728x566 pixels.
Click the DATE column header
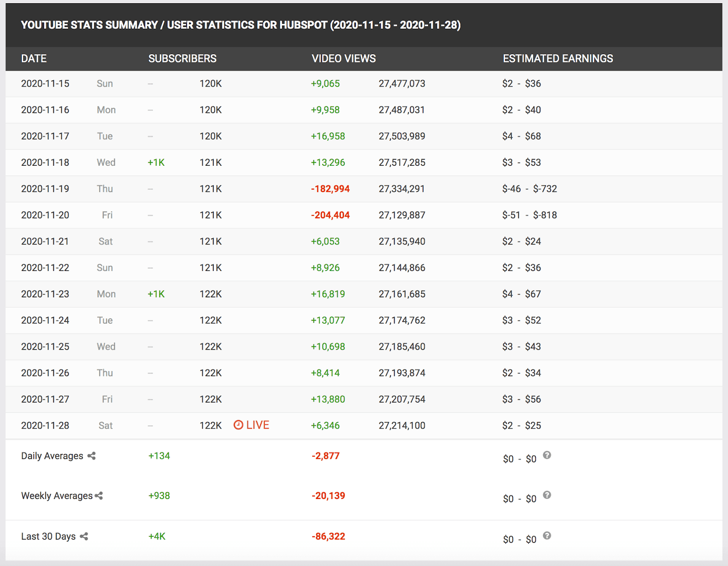click(34, 59)
